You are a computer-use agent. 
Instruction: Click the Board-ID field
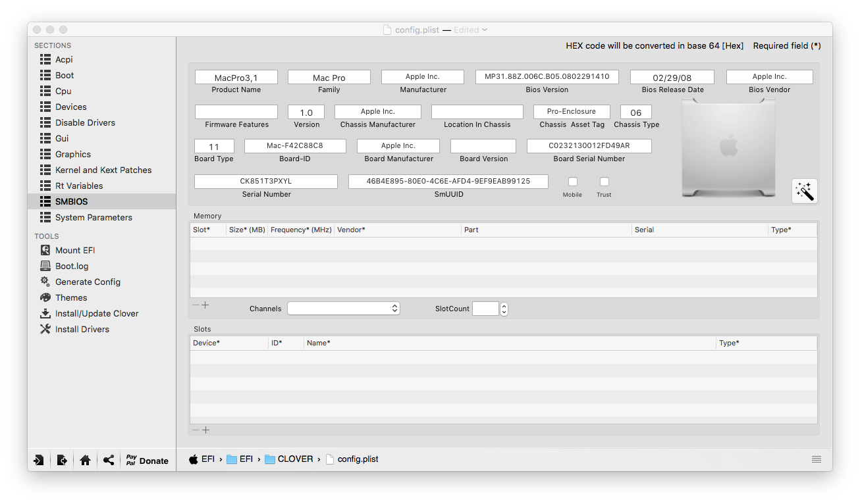295,146
